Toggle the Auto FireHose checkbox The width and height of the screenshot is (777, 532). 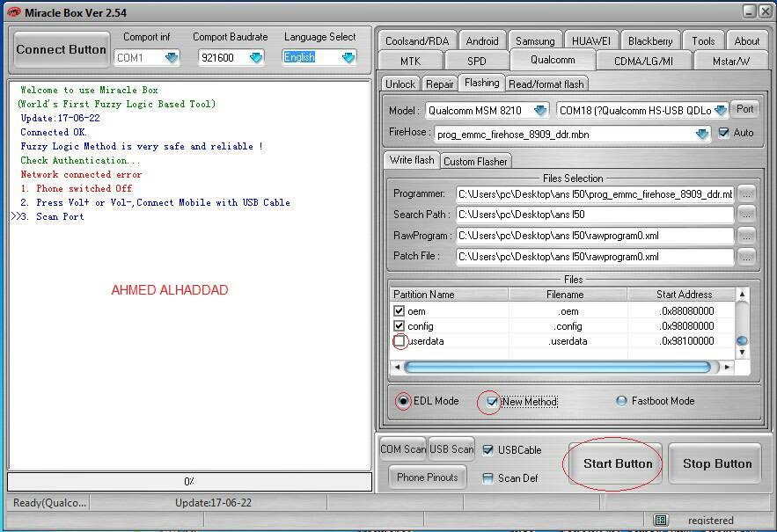[x=723, y=133]
